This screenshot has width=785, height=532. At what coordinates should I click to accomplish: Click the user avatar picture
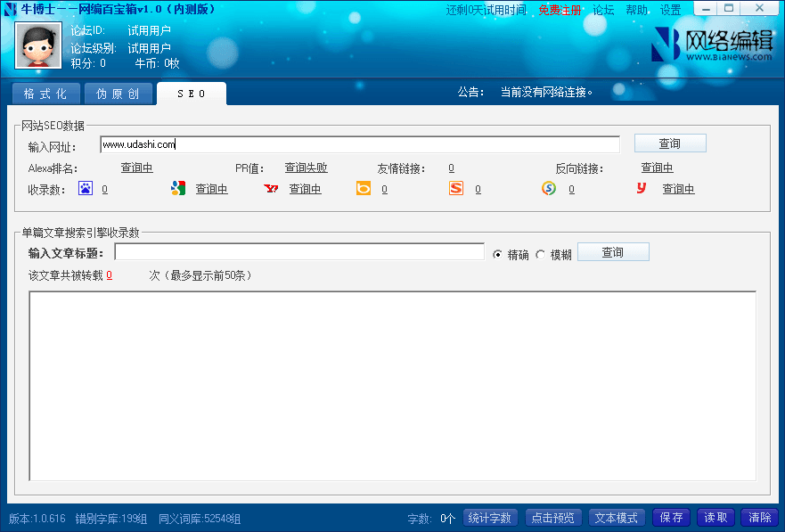(38, 45)
